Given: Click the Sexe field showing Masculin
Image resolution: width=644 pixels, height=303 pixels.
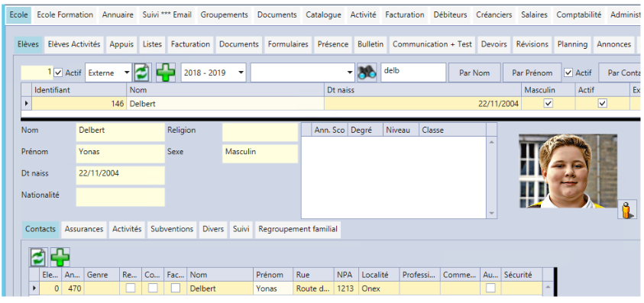Looking at the screenshot, I should click(260, 153).
